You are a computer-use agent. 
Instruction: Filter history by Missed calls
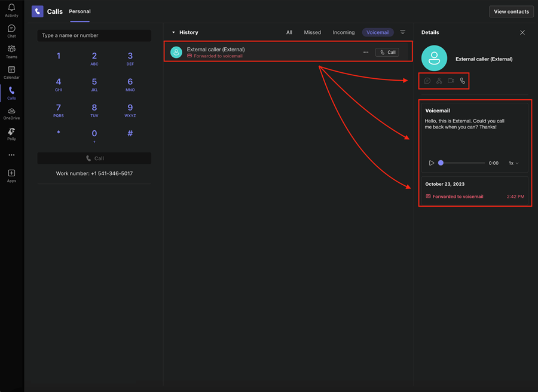coord(312,32)
